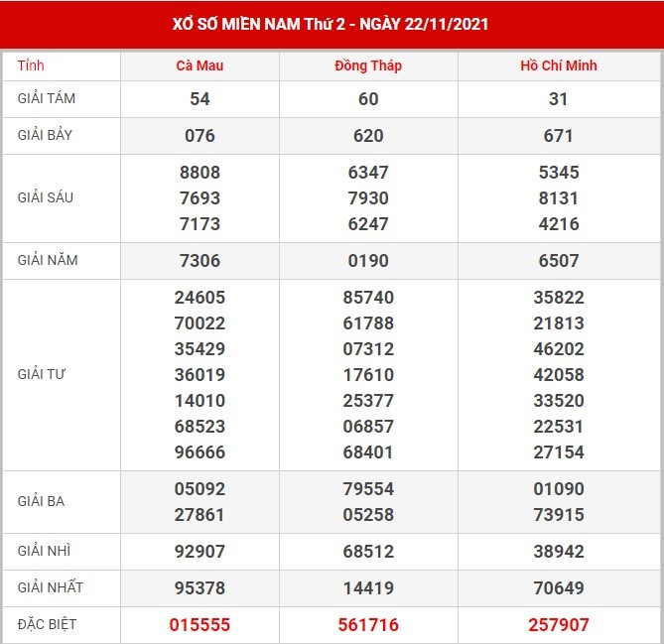Pick Cà Mau number 36019
664x644 pixels.
(x=199, y=375)
